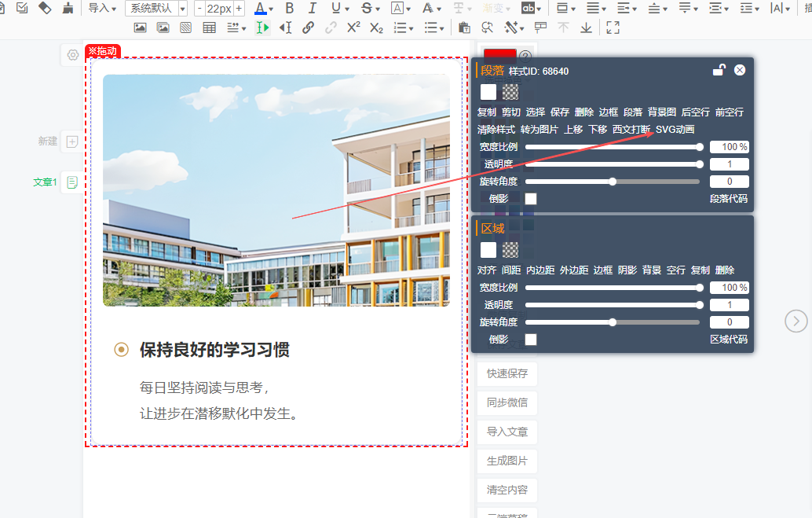Open the font color dropdown arrow

272,9
